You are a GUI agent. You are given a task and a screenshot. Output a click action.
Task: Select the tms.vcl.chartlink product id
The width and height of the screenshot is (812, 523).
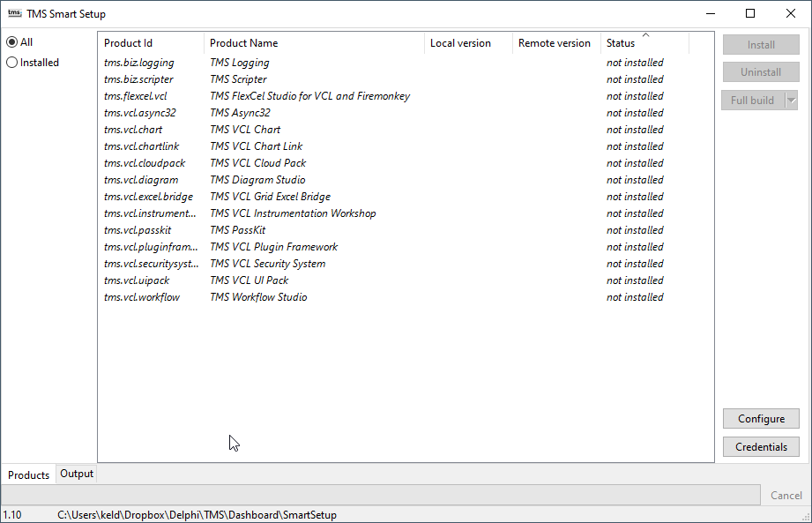point(141,146)
